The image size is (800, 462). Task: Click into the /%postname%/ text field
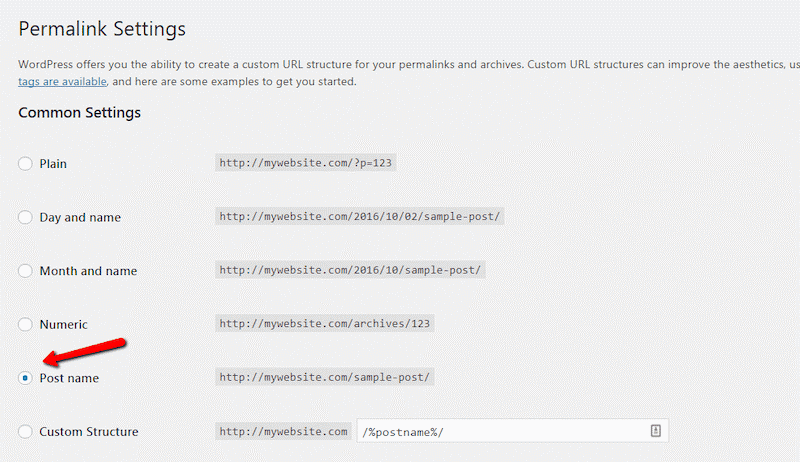coord(512,431)
